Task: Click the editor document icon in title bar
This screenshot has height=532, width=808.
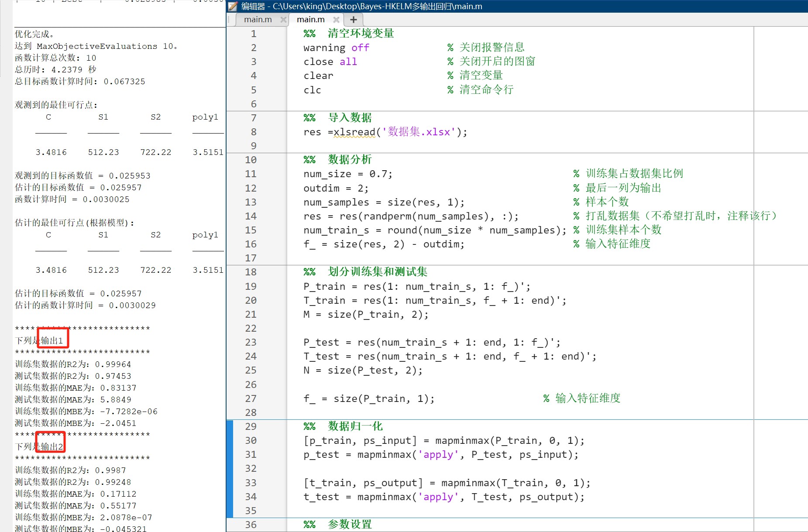Action: point(234,6)
